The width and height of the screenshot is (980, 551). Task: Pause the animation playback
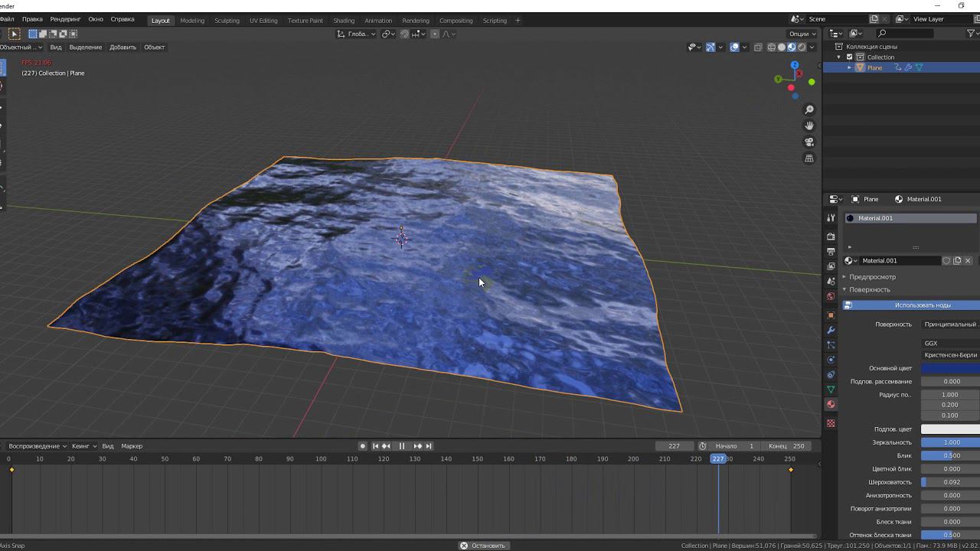pos(401,446)
